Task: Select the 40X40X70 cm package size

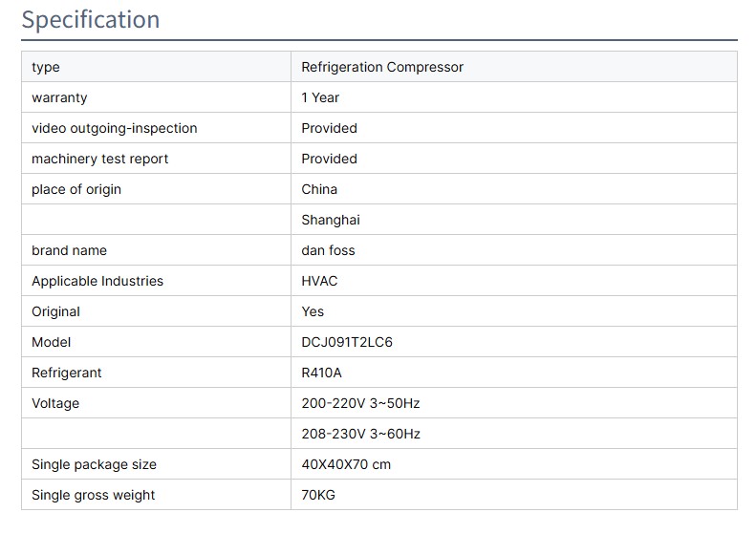Action: point(346,464)
